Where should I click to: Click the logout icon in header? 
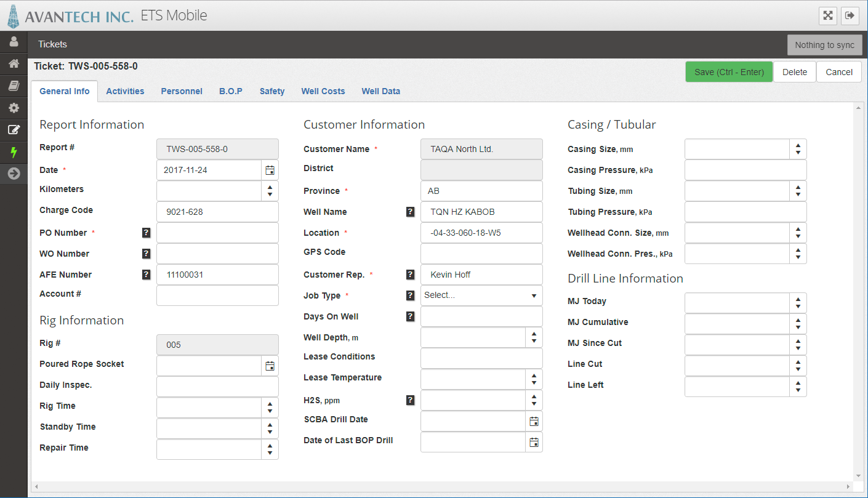(x=850, y=15)
